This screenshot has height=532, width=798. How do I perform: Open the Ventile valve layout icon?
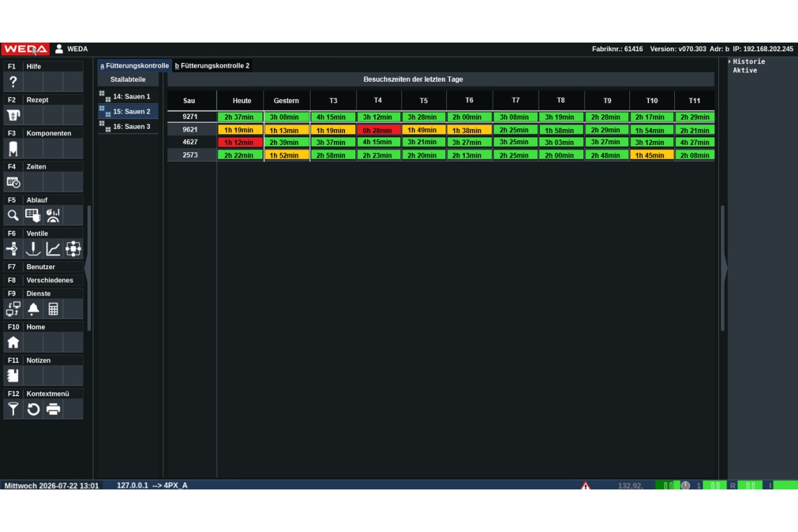coord(73,249)
